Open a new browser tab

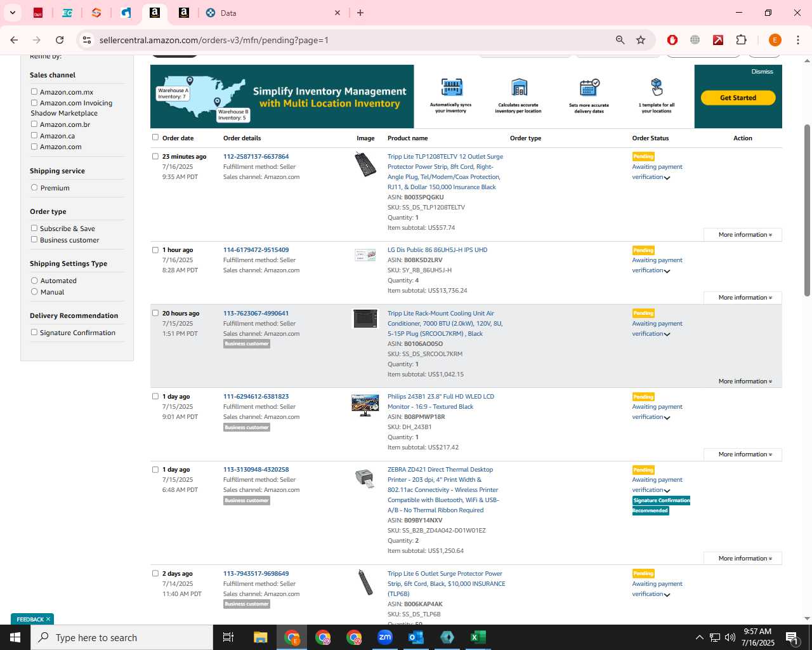(x=360, y=13)
